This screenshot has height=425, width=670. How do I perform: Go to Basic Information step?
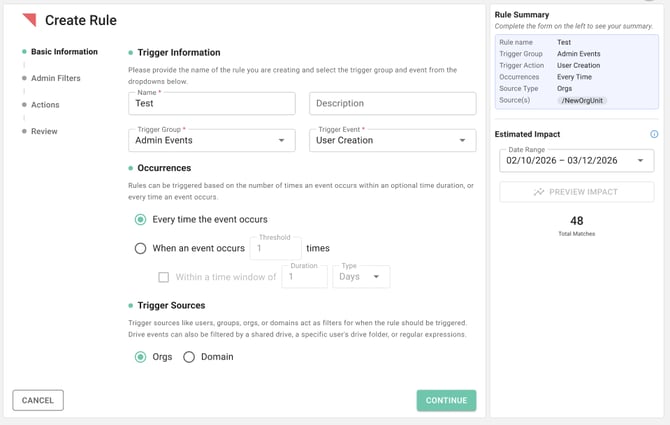point(64,52)
